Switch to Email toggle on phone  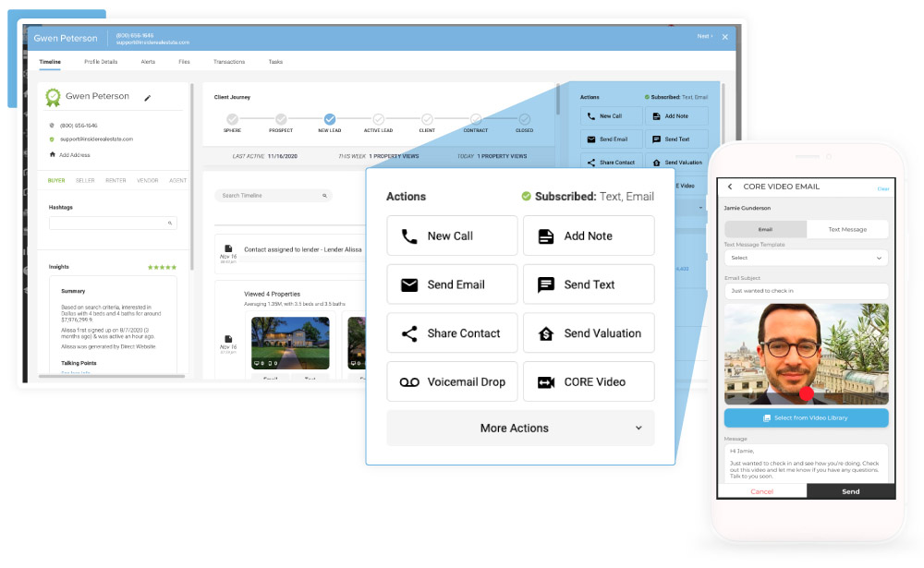coord(765,230)
